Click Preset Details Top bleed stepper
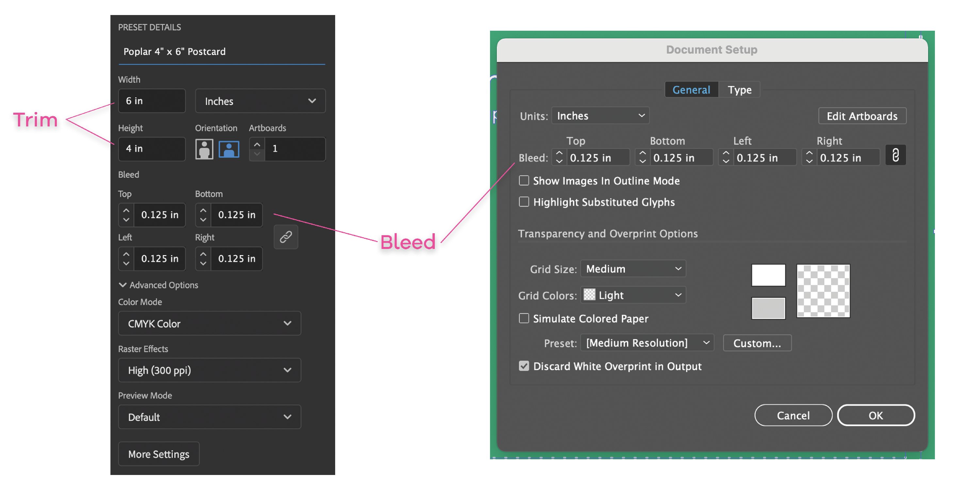Viewport: 980px width, 490px height. [x=126, y=215]
